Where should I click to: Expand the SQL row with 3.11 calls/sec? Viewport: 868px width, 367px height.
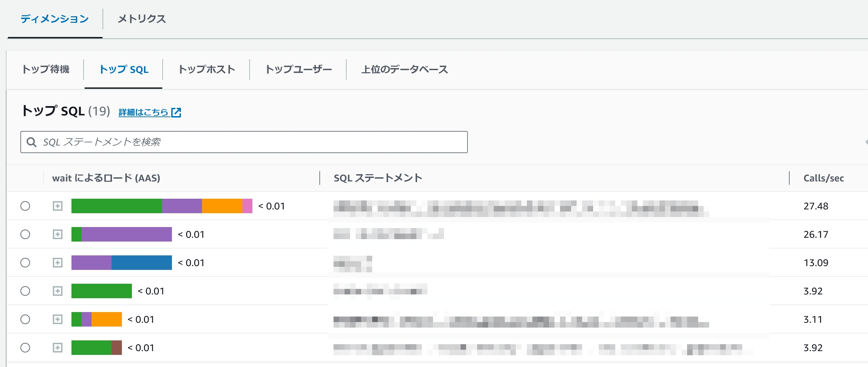point(58,319)
